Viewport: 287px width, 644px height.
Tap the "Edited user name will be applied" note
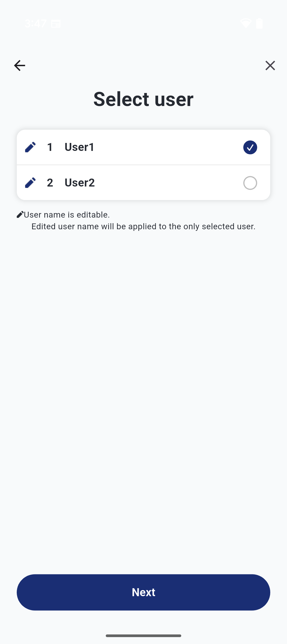[x=143, y=226]
